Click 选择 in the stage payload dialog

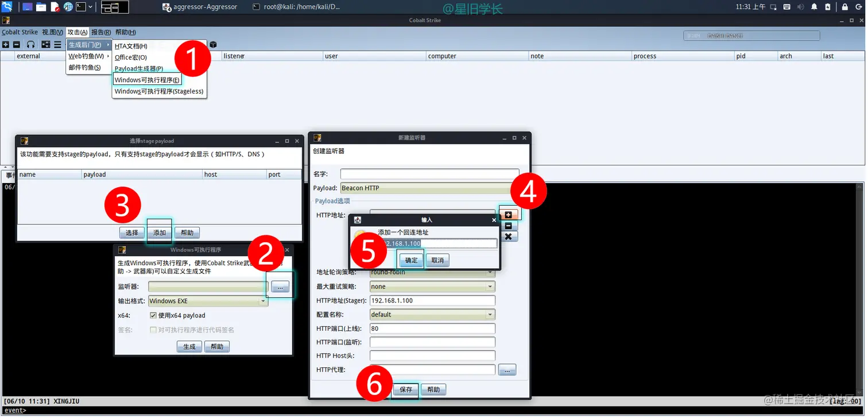tap(132, 233)
